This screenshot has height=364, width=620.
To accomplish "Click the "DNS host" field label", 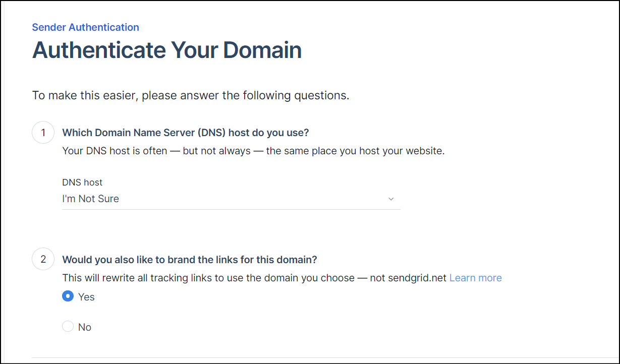I will 82,183.
